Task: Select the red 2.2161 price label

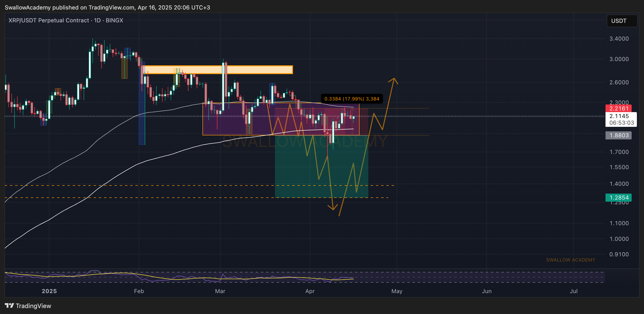Action: (x=619, y=108)
